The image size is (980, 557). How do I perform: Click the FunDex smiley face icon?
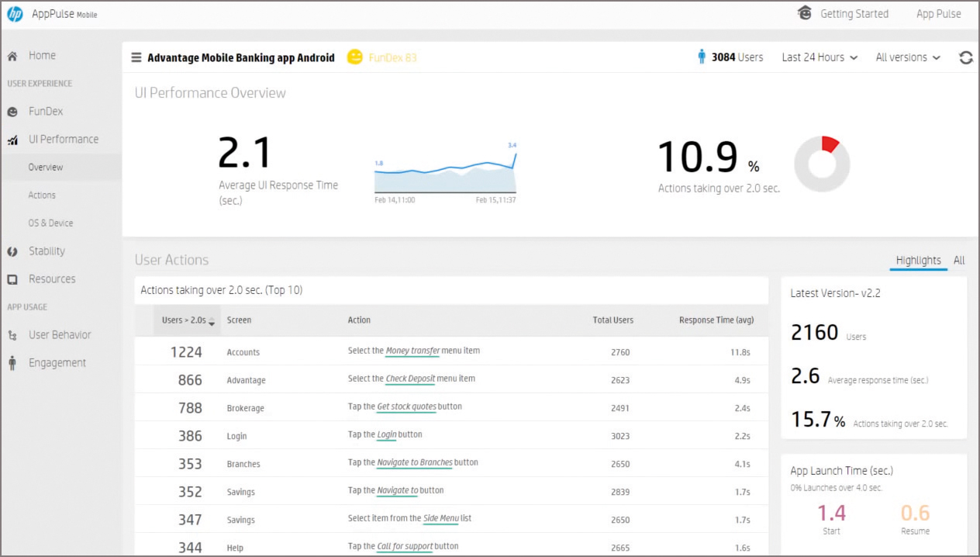pyautogui.click(x=354, y=57)
